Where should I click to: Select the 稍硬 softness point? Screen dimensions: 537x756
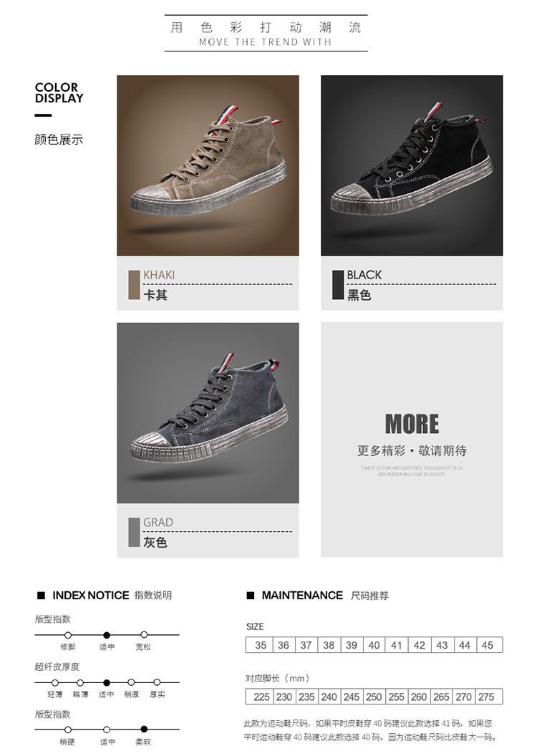point(68,730)
